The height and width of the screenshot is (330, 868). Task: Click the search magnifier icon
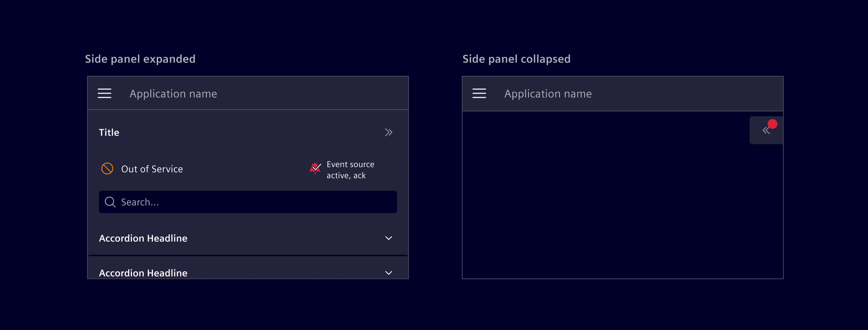click(110, 202)
